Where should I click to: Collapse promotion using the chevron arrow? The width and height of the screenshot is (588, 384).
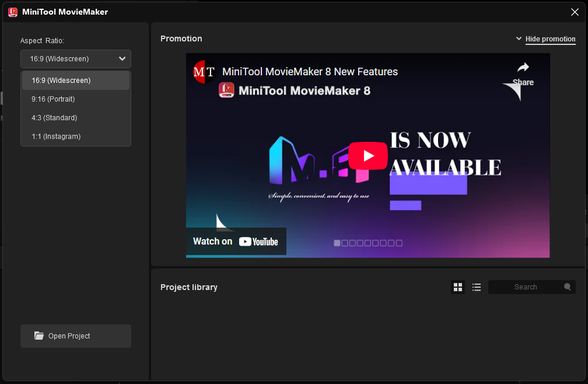519,39
